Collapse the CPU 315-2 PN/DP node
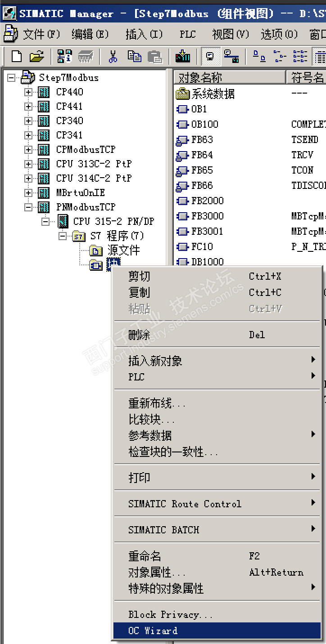Viewport: 326px width, 644px height. click(x=45, y=222)
